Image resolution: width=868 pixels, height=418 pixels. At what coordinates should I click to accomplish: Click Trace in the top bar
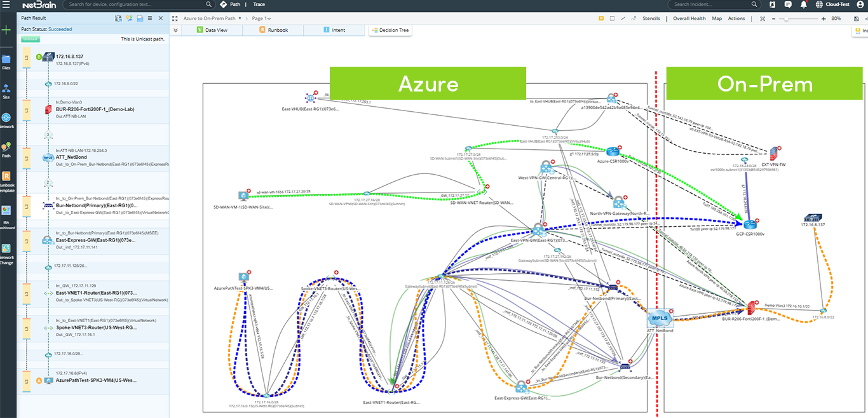pos(259,4)
